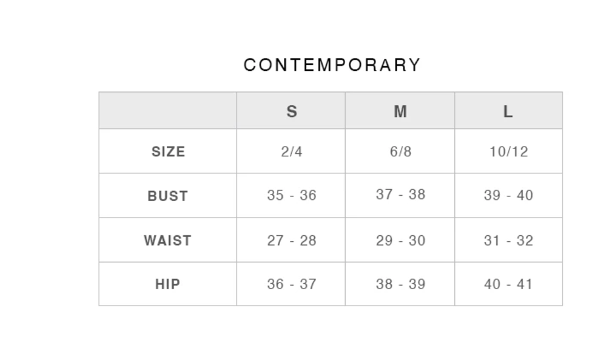This screenshot has height=364, width=610.
Task: Pick waist measurement 27 - 28
Action: (x=292, y=240)
